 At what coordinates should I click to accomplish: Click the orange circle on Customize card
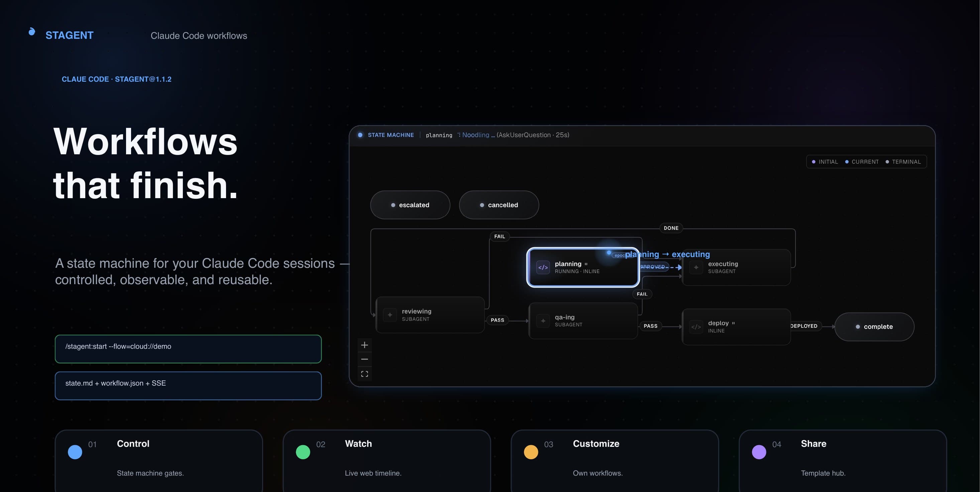point(531,452)
